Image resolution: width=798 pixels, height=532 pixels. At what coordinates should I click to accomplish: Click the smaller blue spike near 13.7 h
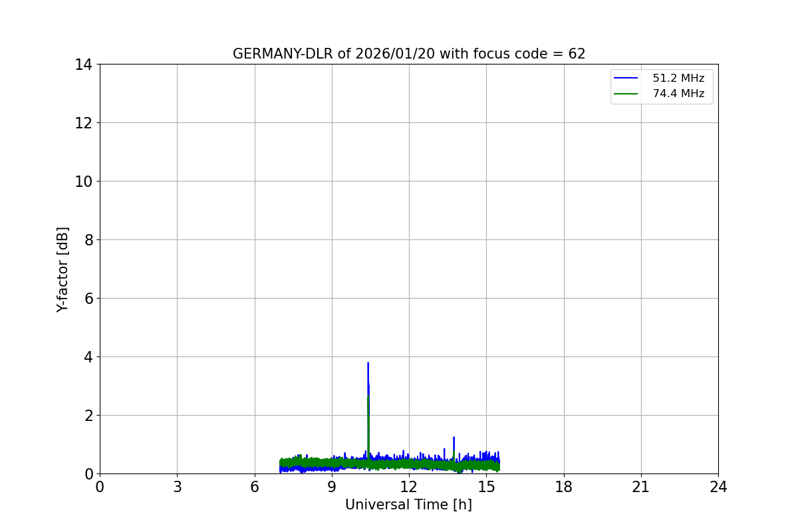[454, 438]
